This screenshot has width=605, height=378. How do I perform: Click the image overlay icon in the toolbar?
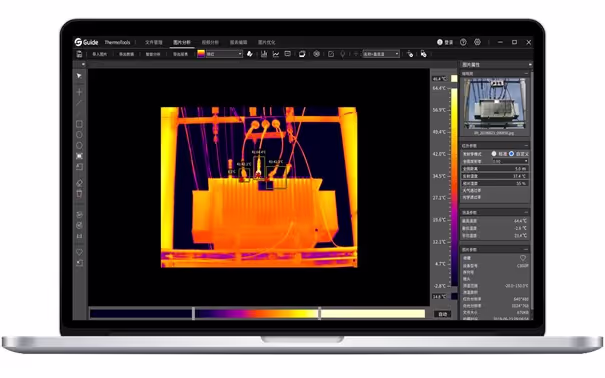coord(302,54)
